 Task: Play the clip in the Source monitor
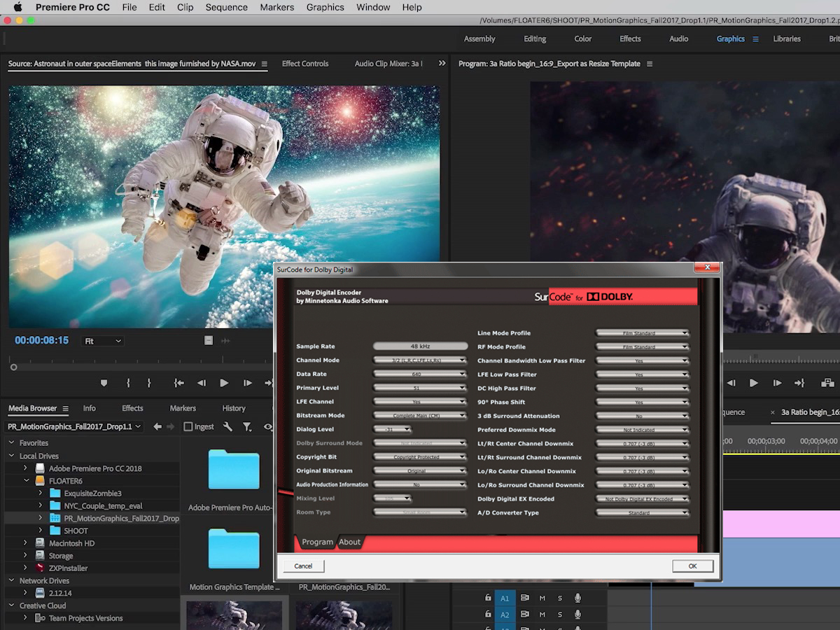point(224,383)
